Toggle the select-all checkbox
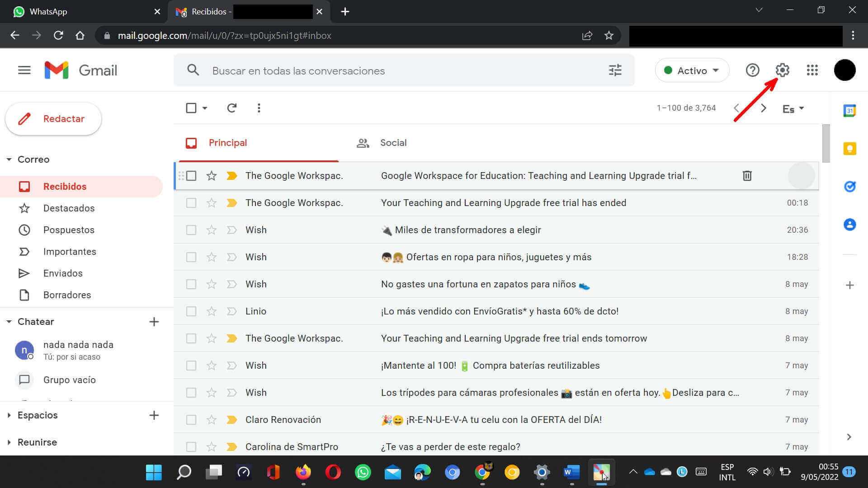Screen dimensions: 868x488 (x=191, y=108)
